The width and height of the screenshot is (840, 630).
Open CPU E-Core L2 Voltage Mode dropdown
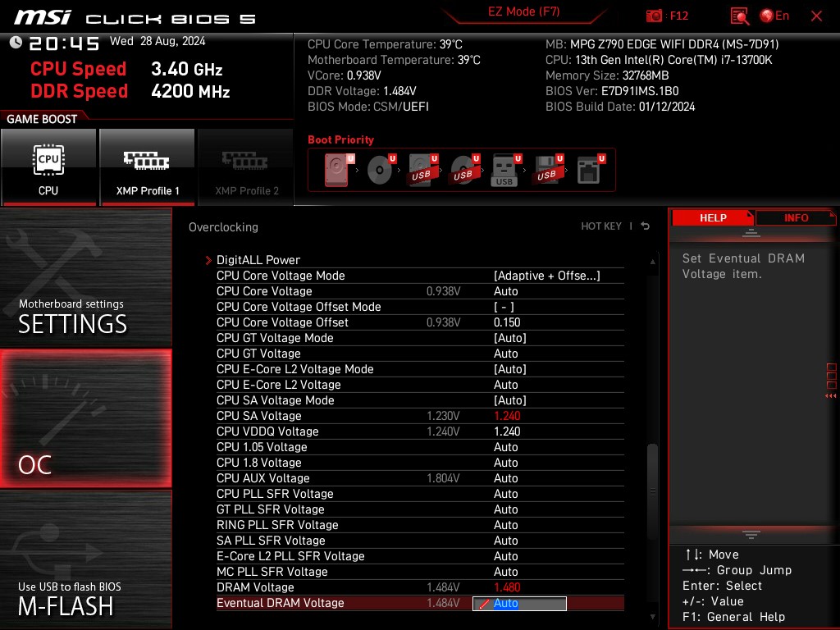point(510,369)
